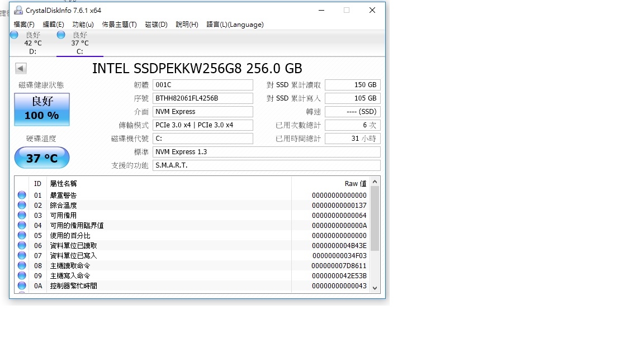Click status orb for attribute 02 綜合溫度
The width and height of the screenshot is (644, 362).
coord(22,205)
